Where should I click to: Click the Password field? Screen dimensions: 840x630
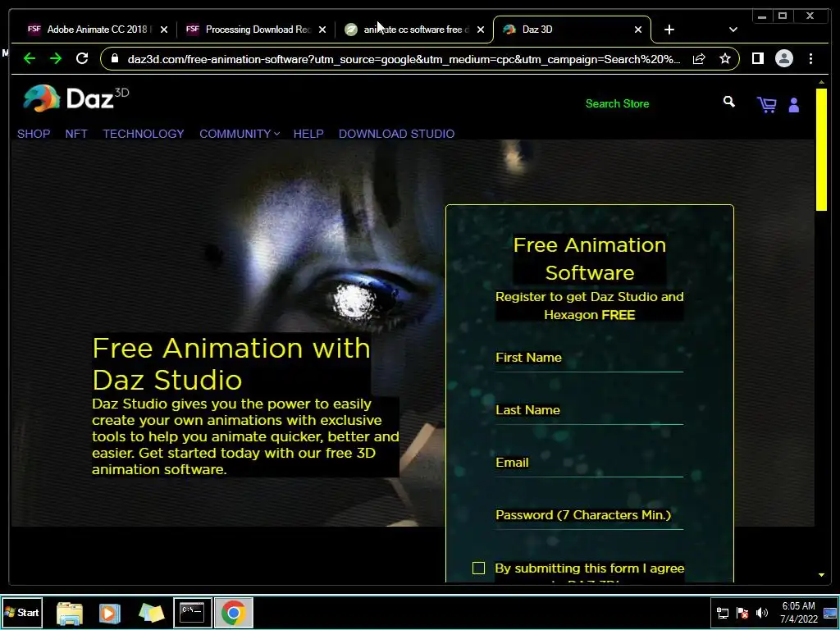pyautogui.click(x=589, y=515)
